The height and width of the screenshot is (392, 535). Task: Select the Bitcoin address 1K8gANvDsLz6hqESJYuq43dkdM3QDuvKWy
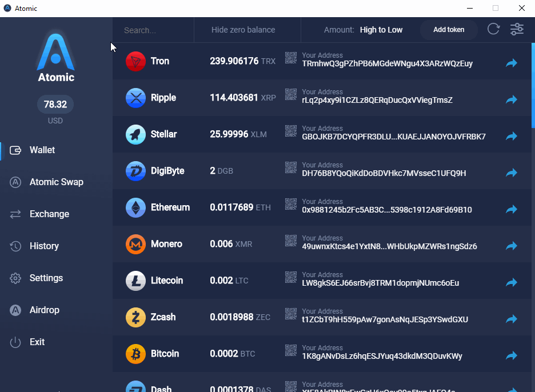382,356
